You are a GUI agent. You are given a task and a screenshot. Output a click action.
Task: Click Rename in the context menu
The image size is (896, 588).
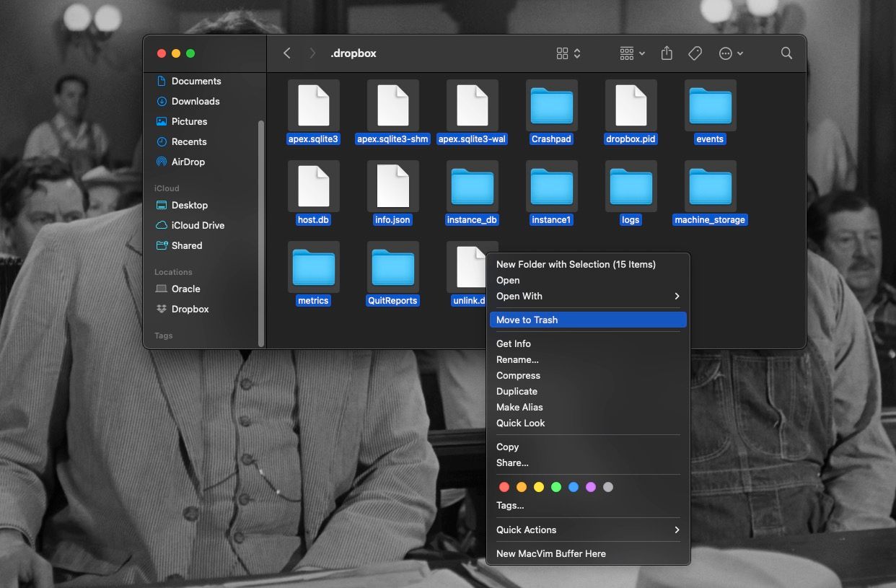click(516, 359)
